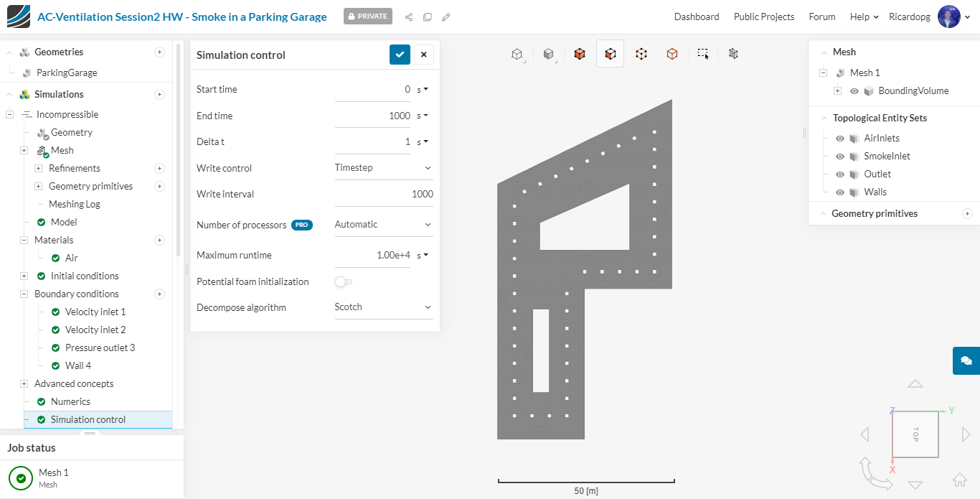Click the share project icon
Image resolution: width=980 pixels, height=499 pixels.
click(409, 17)
